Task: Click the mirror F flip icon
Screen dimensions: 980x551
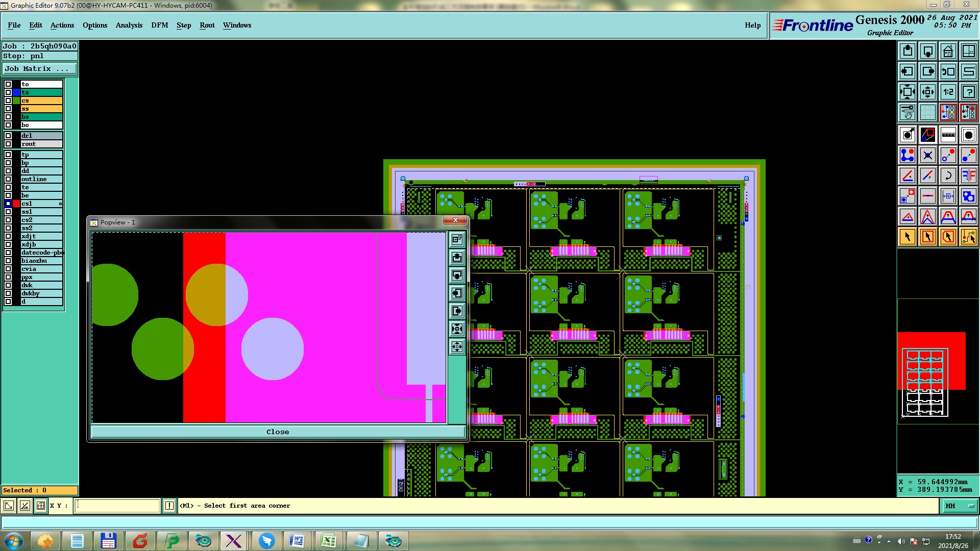Action: coord(968,176)
